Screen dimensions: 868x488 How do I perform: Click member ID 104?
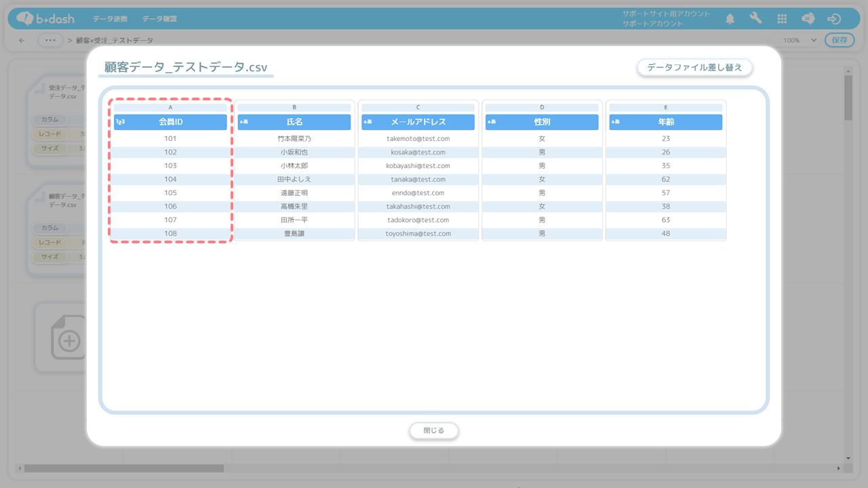click(x=170, y=180)
